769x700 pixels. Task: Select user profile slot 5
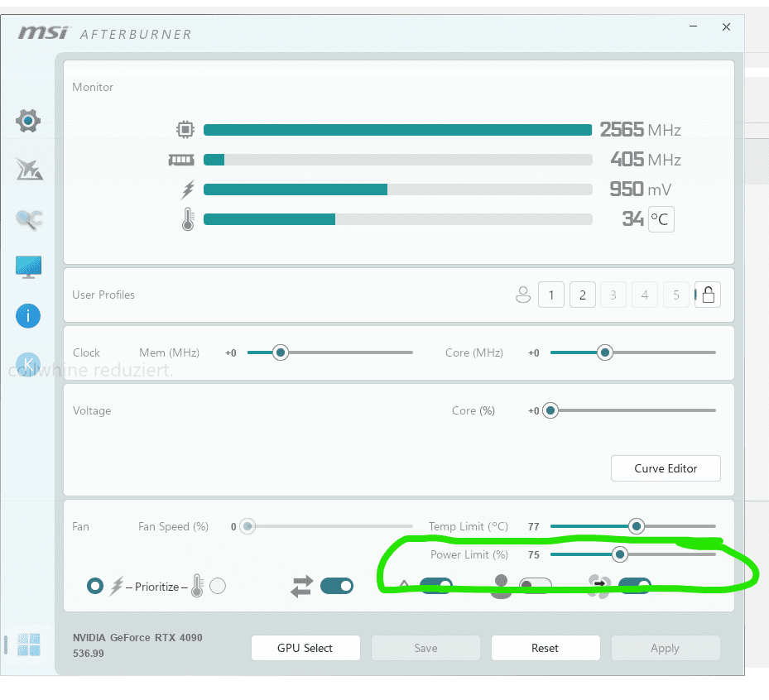pyautogui.click(x=675, y=295)
